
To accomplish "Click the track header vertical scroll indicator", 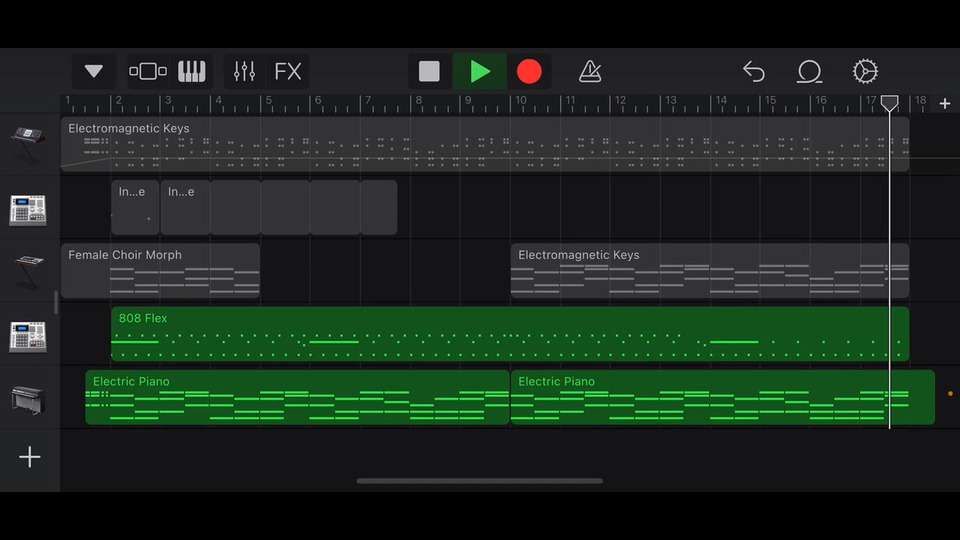I will pyautogui.click(x=56, y=302).
